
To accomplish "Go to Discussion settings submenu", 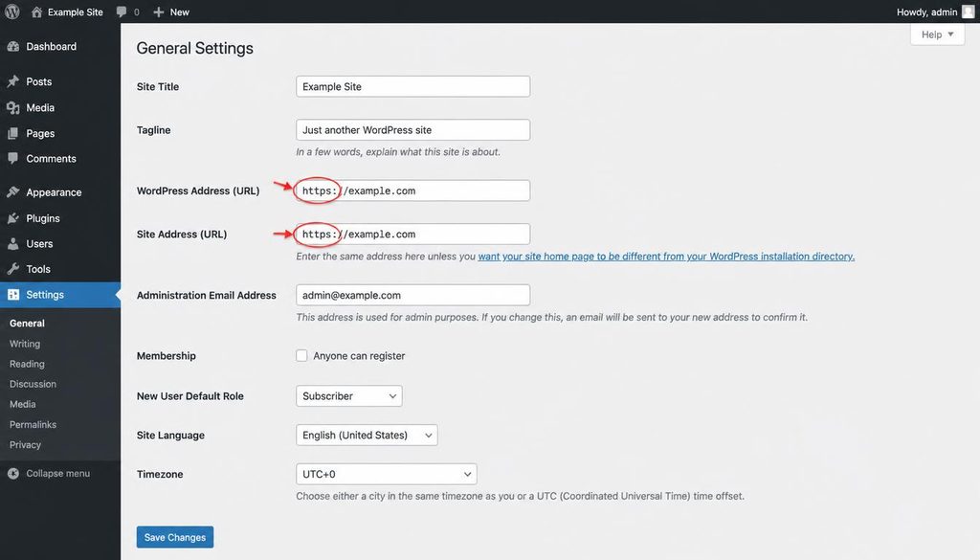I will (x=33, y=384).
